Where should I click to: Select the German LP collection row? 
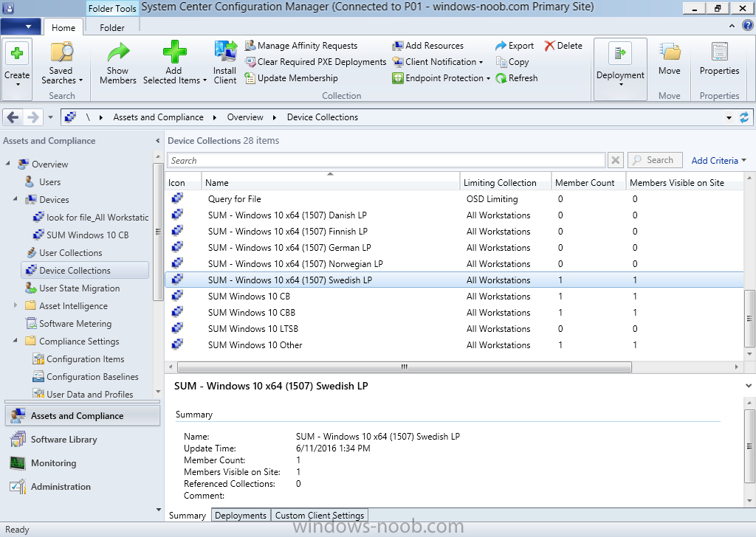point(453,248)
